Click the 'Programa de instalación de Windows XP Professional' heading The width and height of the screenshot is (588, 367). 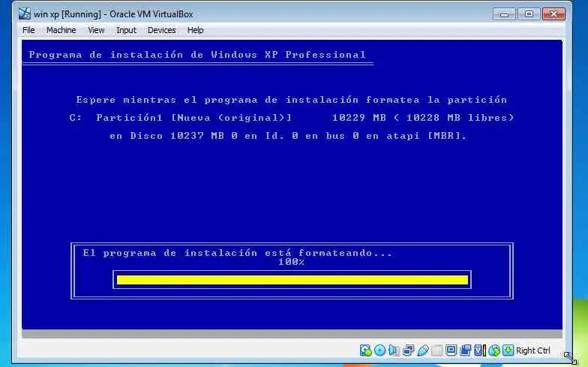(197, 55)
